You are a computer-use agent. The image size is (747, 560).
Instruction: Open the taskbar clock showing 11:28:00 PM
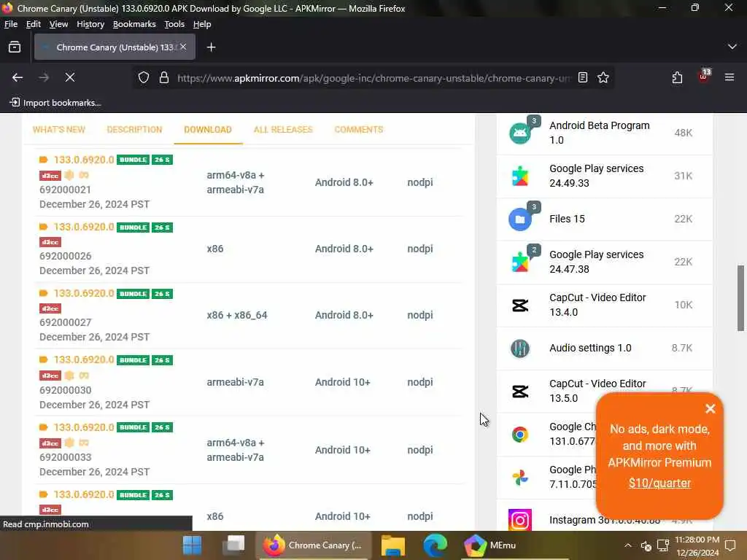[x=697, y=545]
